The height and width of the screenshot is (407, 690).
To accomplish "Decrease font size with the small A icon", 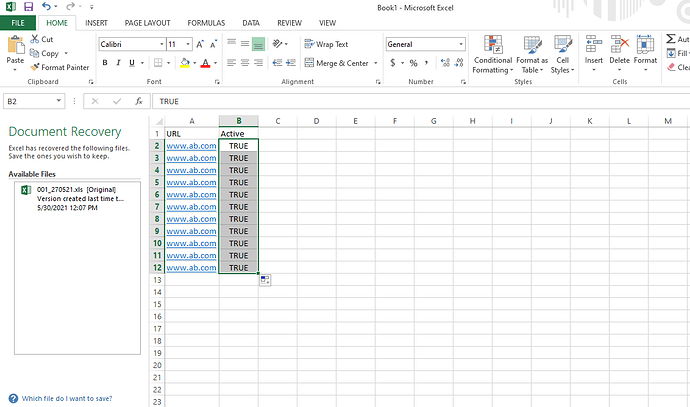I will click(213, 44).
